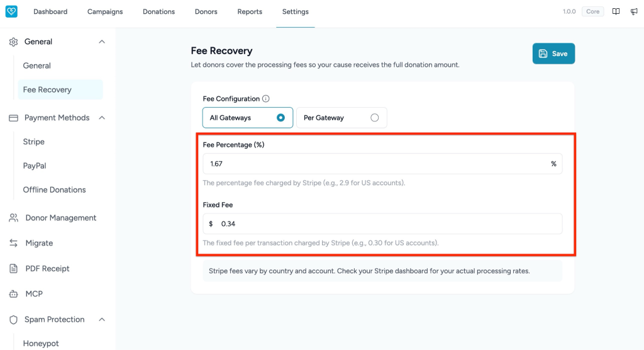Image resolution: width=644 pixels, height=350 pixels.
Task: Click the Migrate arrows icon
Action: click(x=14, y=243)
